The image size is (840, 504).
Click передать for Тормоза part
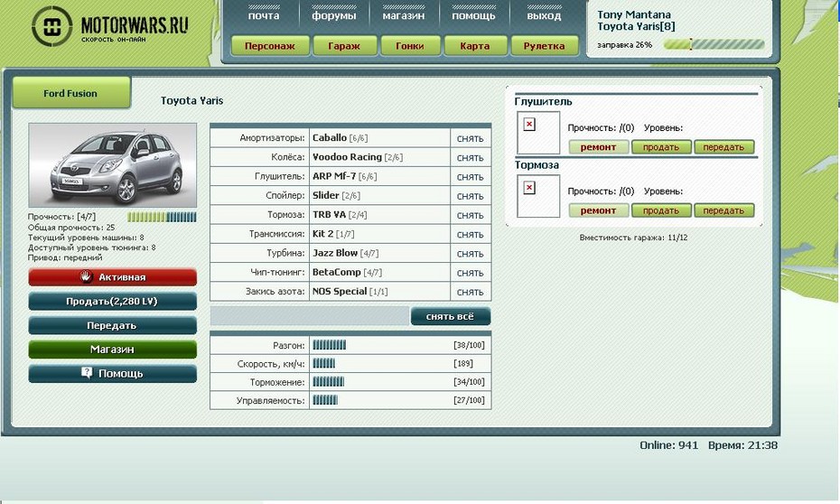(723, 210)
